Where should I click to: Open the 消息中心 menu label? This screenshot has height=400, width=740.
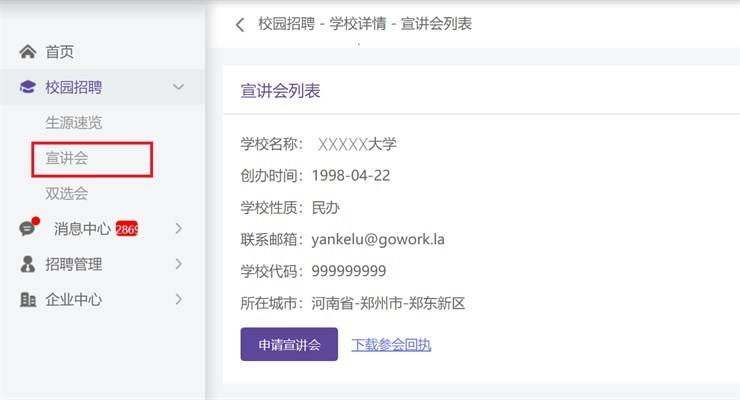click(82, 229)
